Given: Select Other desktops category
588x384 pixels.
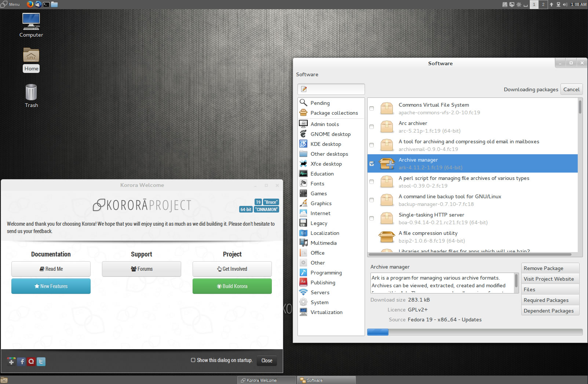Looking at the screenshot, I should coord(331,154).
